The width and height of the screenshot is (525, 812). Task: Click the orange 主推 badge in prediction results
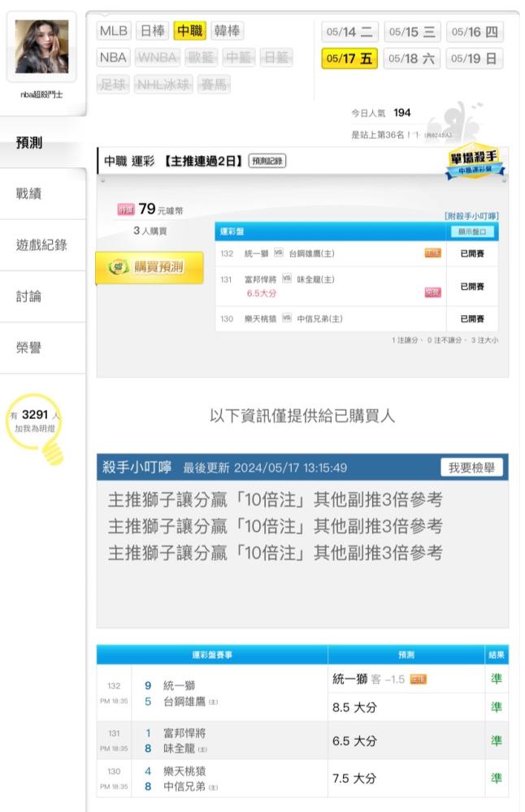click(419, 680)
